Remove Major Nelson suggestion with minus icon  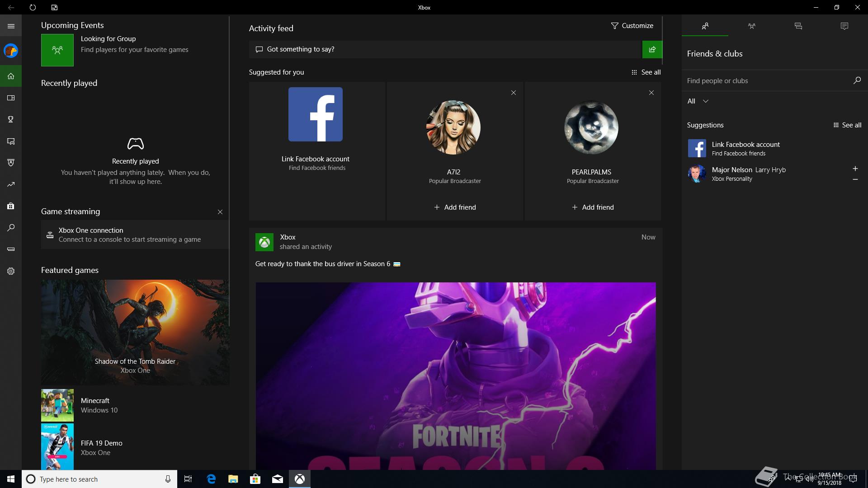(x=855, y=179)
